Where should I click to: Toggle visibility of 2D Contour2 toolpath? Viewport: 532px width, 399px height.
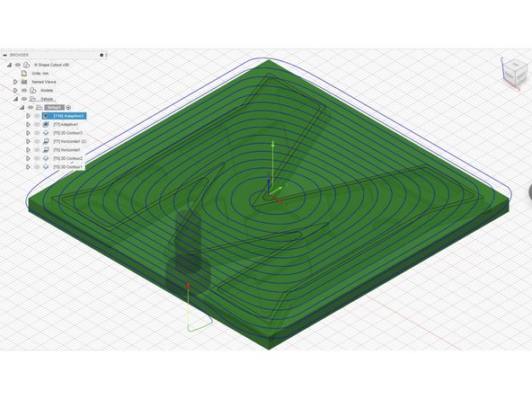[37, 158]
